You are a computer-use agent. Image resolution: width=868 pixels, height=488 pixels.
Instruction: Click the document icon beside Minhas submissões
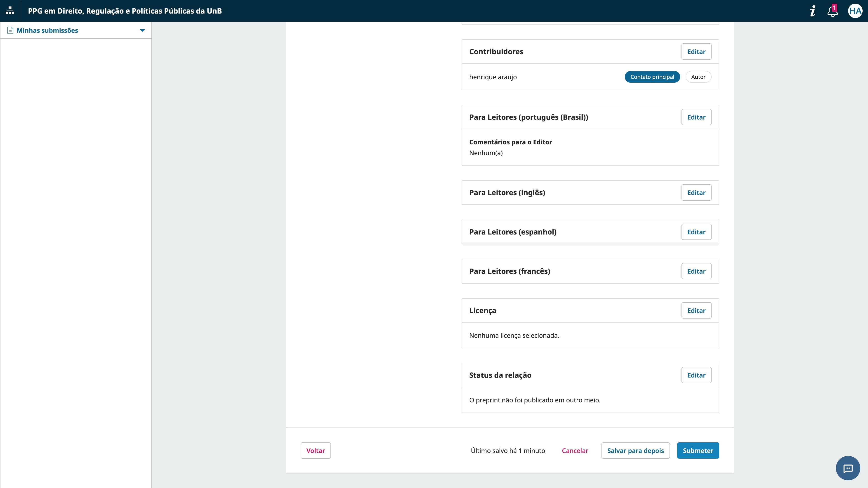[10, 30]
